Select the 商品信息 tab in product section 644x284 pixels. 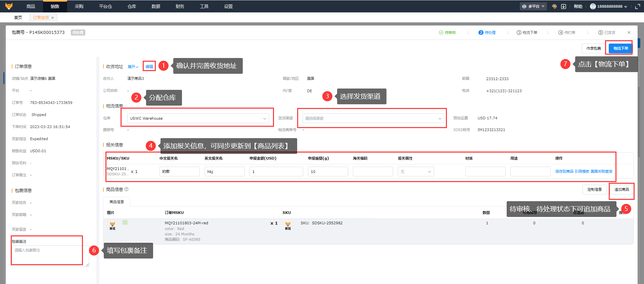[x=117, y=202]
